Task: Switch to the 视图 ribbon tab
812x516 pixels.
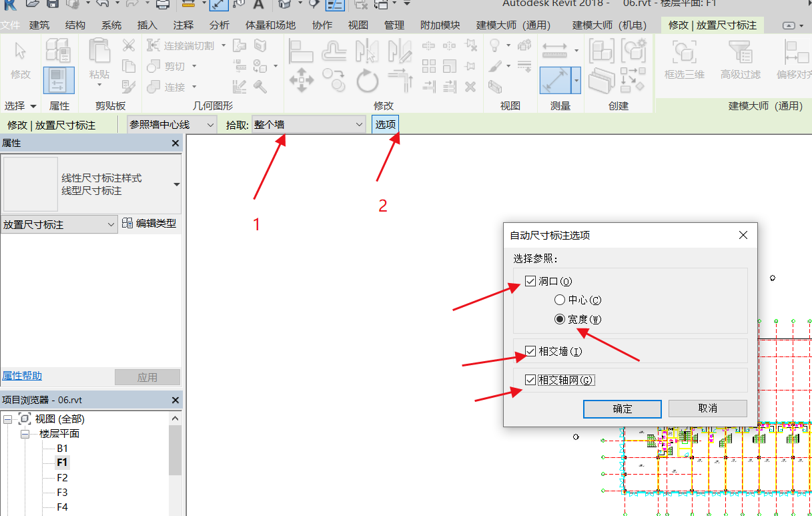Action: point(358,25)
